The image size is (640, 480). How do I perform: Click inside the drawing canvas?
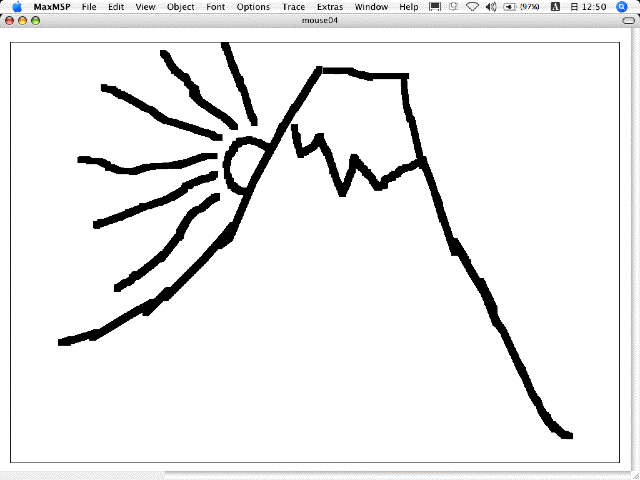coord(315,252)
